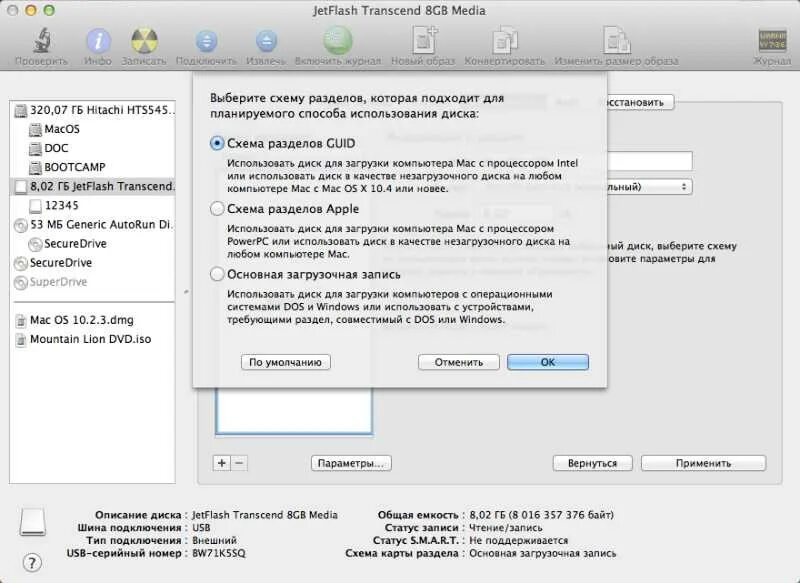The height and width of the screenshot is (583, 800).
Task: Click the Отменить button
Action: pyautogui.click(x=459, y=362)
